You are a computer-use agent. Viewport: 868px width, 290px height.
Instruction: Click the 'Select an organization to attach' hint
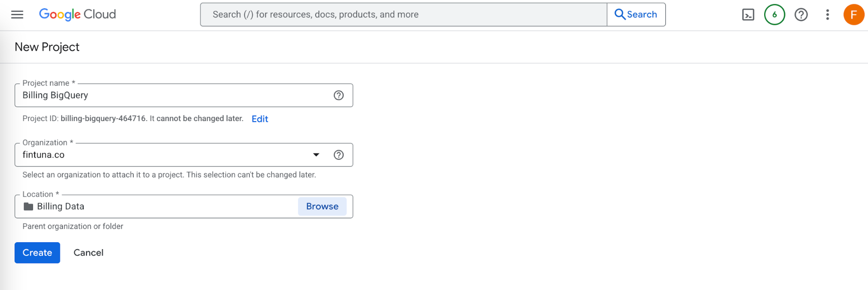[169, 175]
